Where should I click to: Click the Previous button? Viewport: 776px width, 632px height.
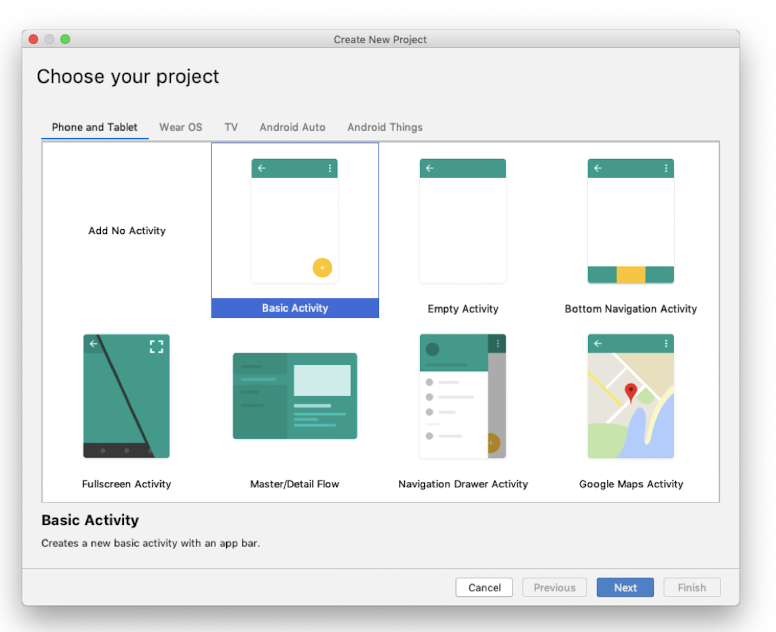click(554, 587)
